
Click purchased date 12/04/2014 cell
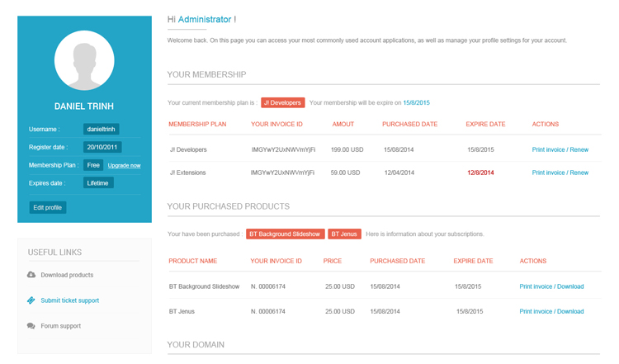[399, 173]
